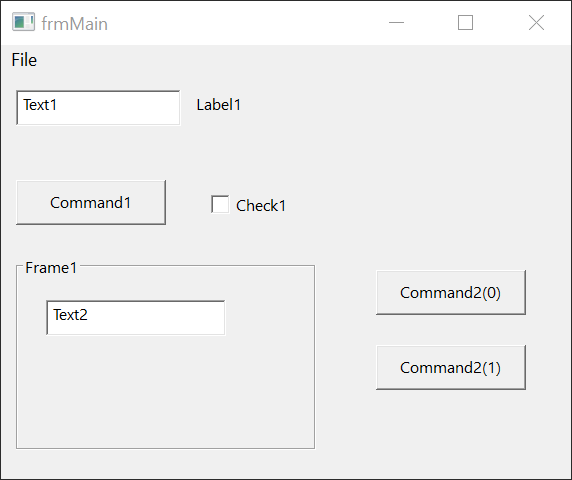Click the Command2(1) button
The width and height of the screenshot is (572, 480).
[x=451, y=368]
